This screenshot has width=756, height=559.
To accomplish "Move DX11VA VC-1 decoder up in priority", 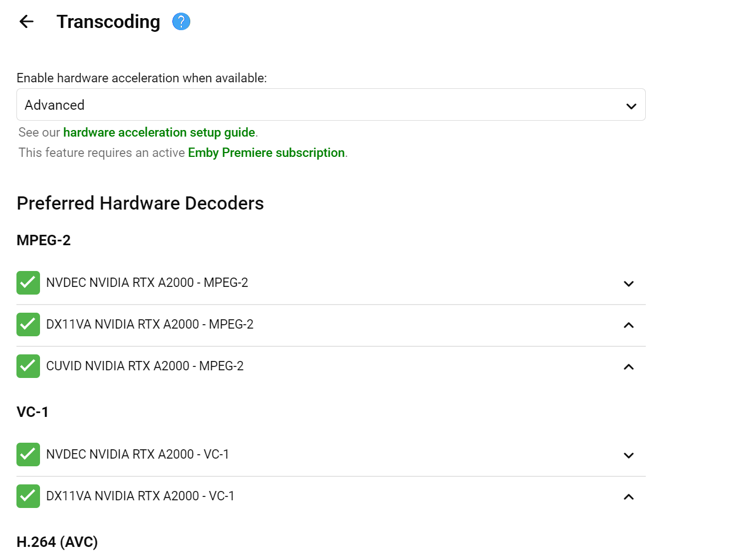I will (629, 497).
